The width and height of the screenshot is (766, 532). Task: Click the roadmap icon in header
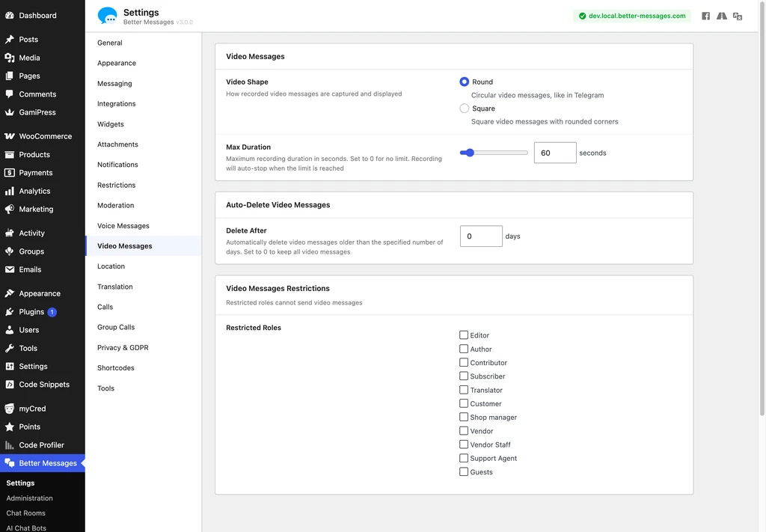(x=722, y=16)
